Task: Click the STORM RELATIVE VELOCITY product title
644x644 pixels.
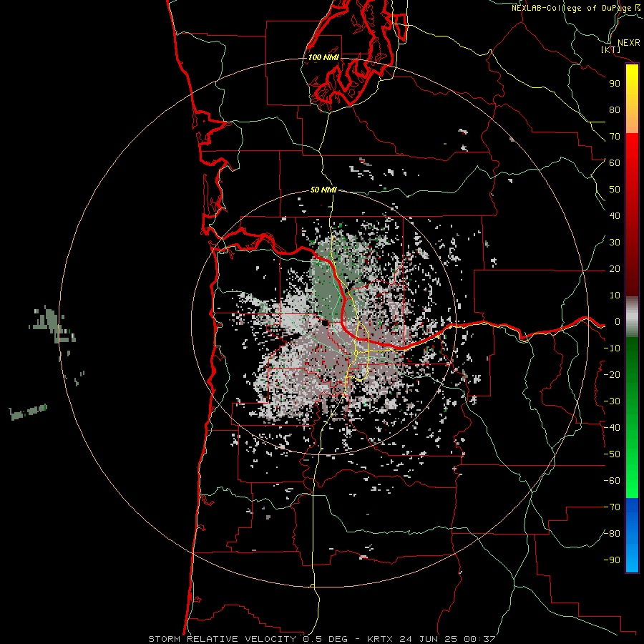Action: 223,639
